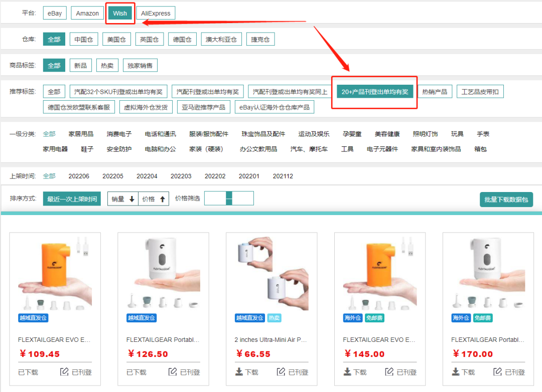Select 热销产品 recommended tag
This screenshot has height=392, width=542.
pos(435,92)
